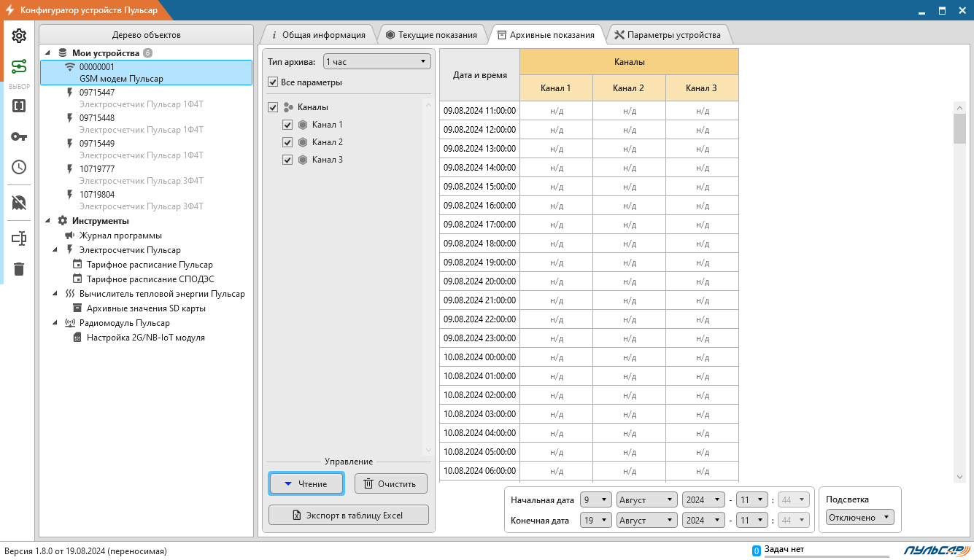Uncheck the Канал 2 checkbox
Screen dimensions: 974x560
[x=287, y=142]
